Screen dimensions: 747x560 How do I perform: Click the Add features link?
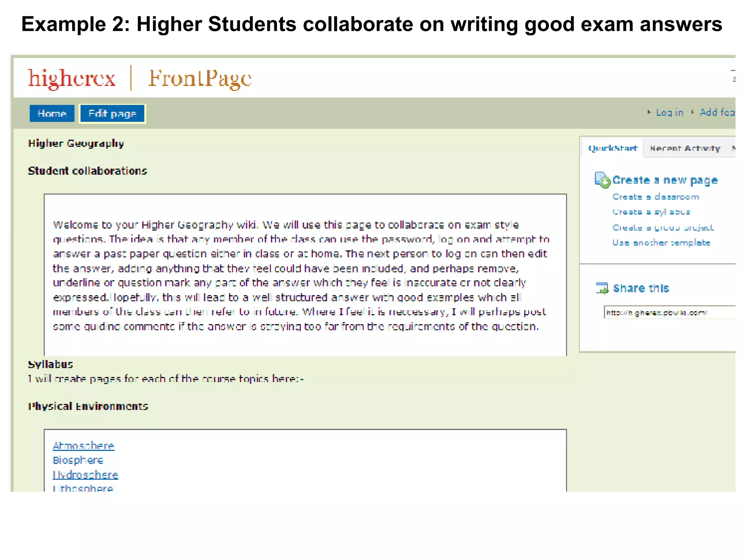click(717, 112)
